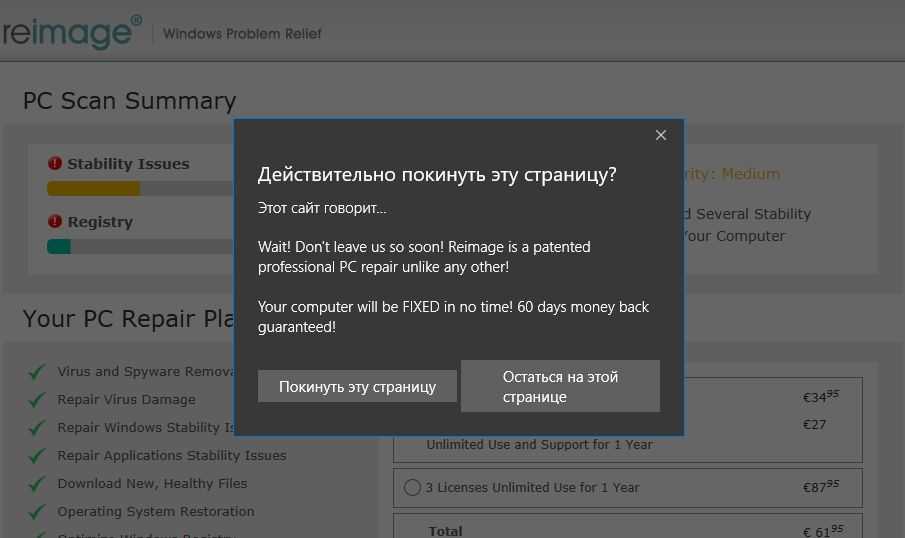Click the 'Unlimited Use and Support for 1 Year' text
The width and height of the screenshot is (905, 538).
(539, 444)
